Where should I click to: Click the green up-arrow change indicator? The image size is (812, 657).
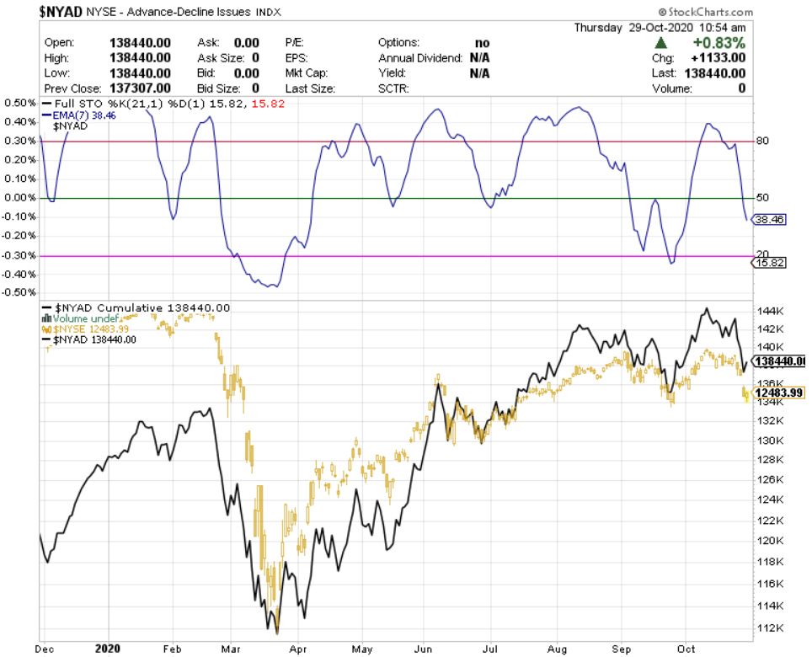pos(662,43)
